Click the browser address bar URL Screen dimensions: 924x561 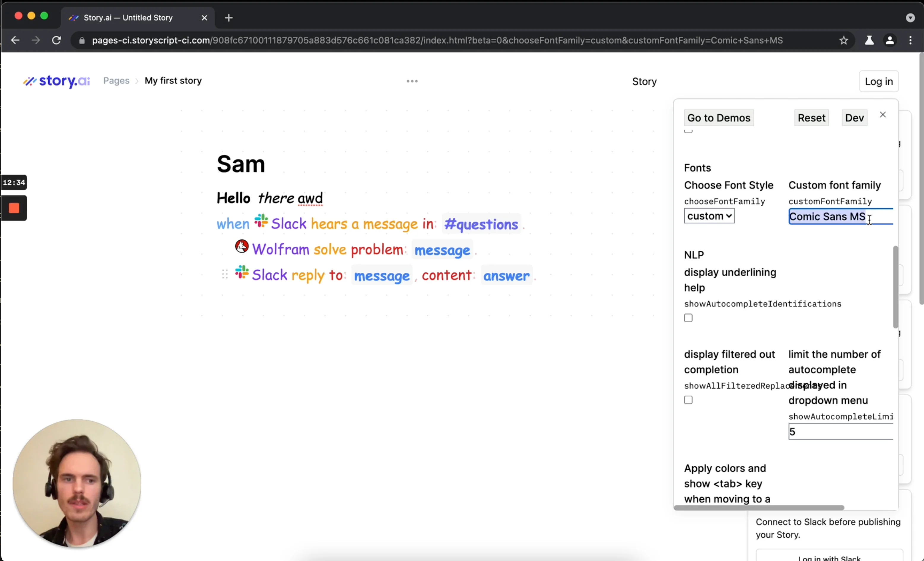coord(437,40)
